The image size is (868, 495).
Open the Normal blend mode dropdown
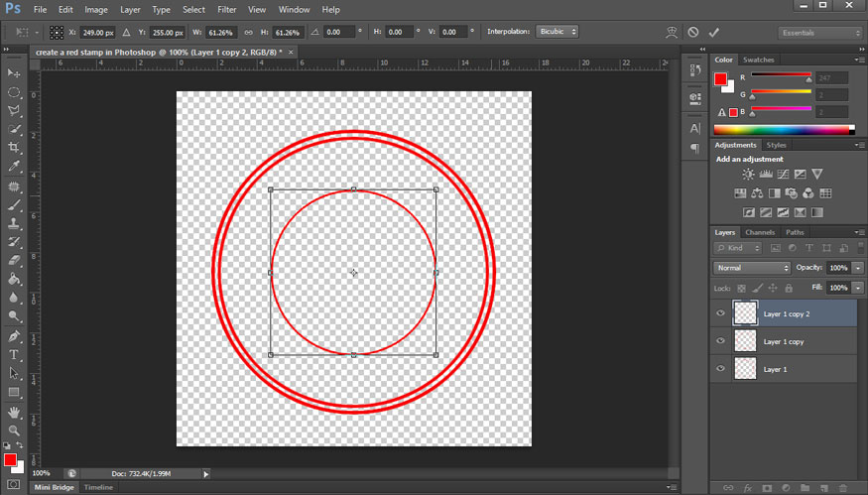point(752,268)
